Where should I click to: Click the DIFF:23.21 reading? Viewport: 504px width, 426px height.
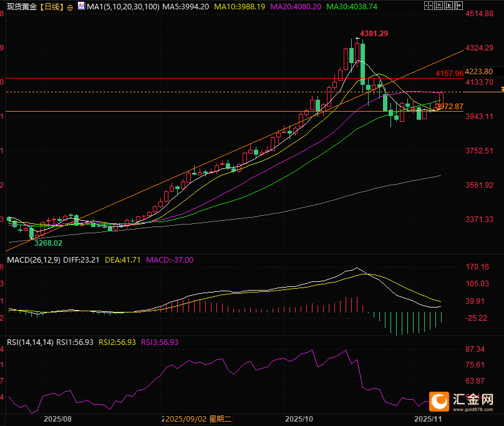(81, 260)
